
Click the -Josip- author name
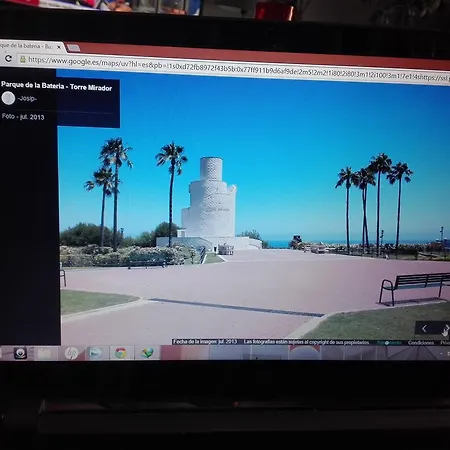[27, 98]
